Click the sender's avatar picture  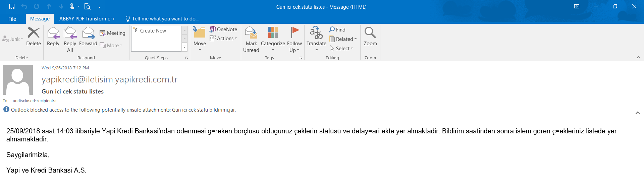18,80
